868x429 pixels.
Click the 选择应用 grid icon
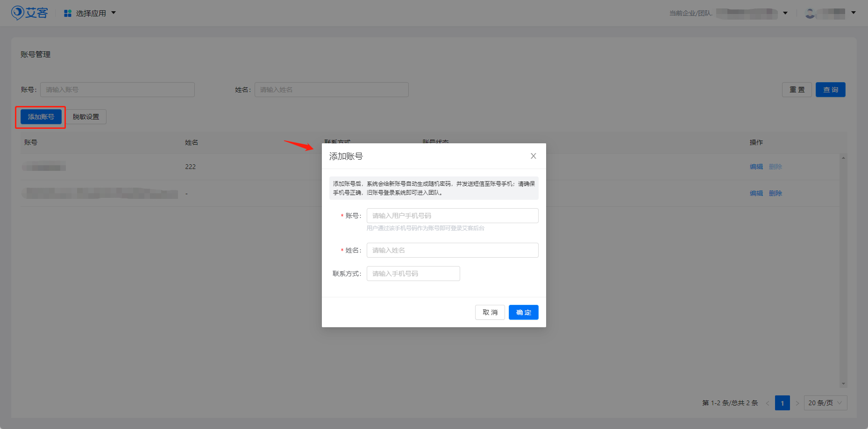(x=68, y=13)
